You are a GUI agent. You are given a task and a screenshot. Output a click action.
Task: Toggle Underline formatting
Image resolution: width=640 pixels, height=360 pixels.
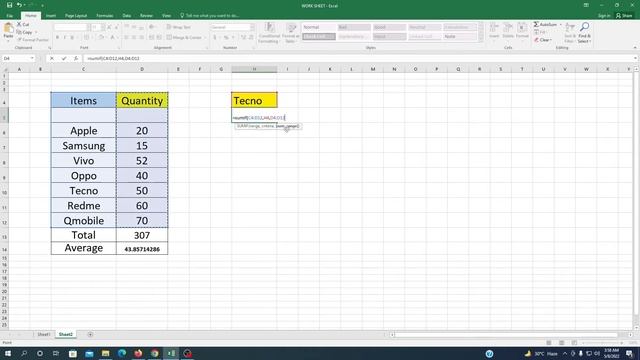tap(72, 38)
